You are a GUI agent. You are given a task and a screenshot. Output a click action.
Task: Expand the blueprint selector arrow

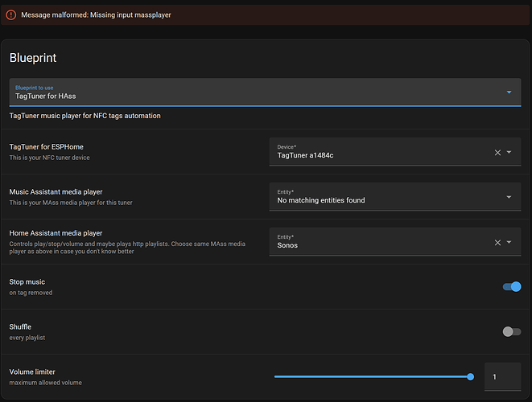(509, 92)
